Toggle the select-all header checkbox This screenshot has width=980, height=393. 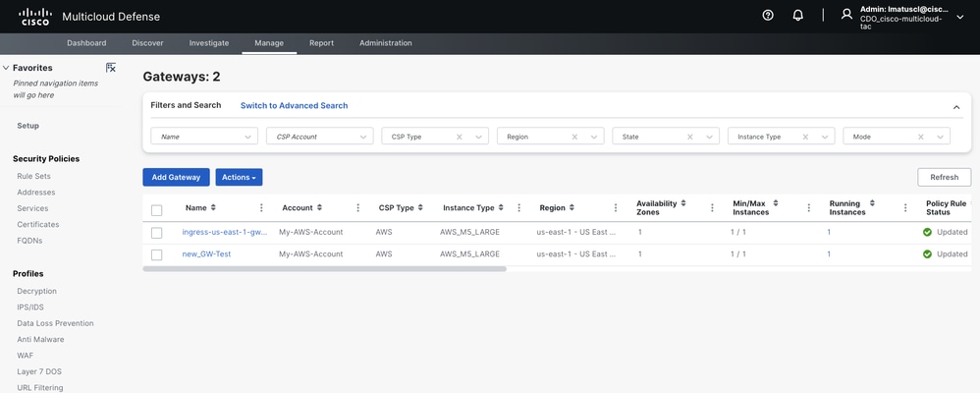(x=157, y=210)
